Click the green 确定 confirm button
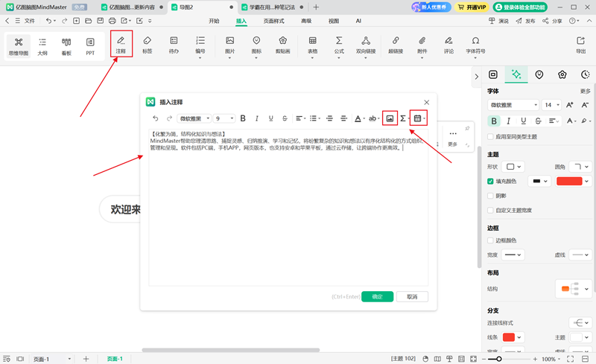This screenshot has height=364, width=596. point(377,297)
